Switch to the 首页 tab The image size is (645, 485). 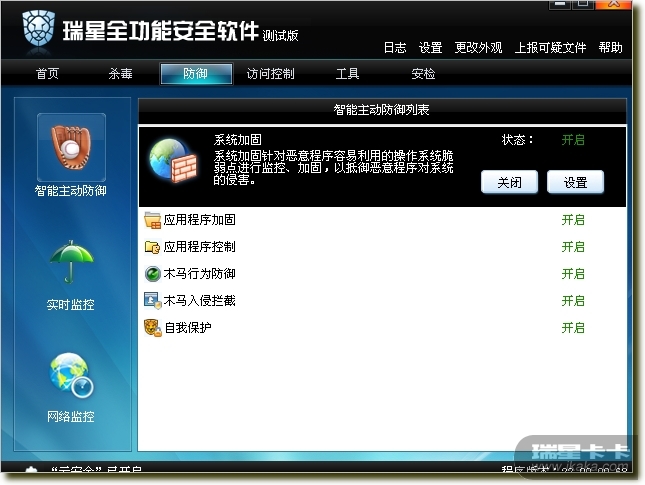(x=47, y=74)
